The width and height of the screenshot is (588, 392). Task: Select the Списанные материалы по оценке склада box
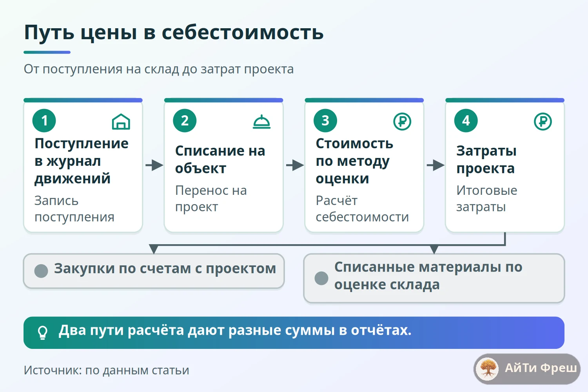coord(434,278)
